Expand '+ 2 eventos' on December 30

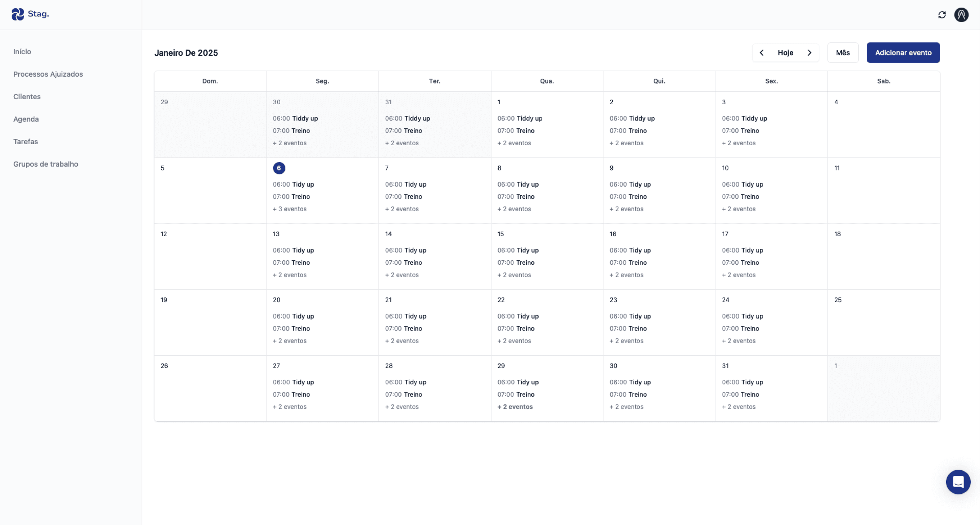pyautogui.click(x=290, y=143)
